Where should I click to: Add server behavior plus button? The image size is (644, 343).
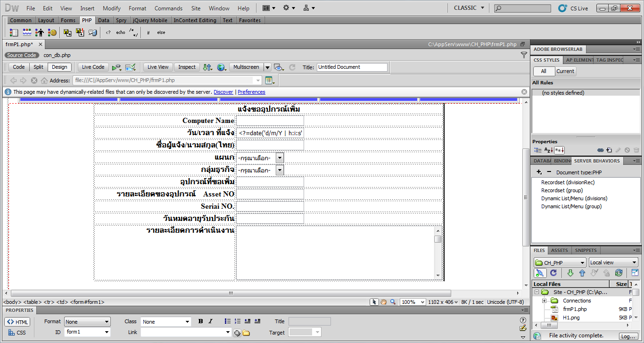pyautogui.click(x=539, y=172)
